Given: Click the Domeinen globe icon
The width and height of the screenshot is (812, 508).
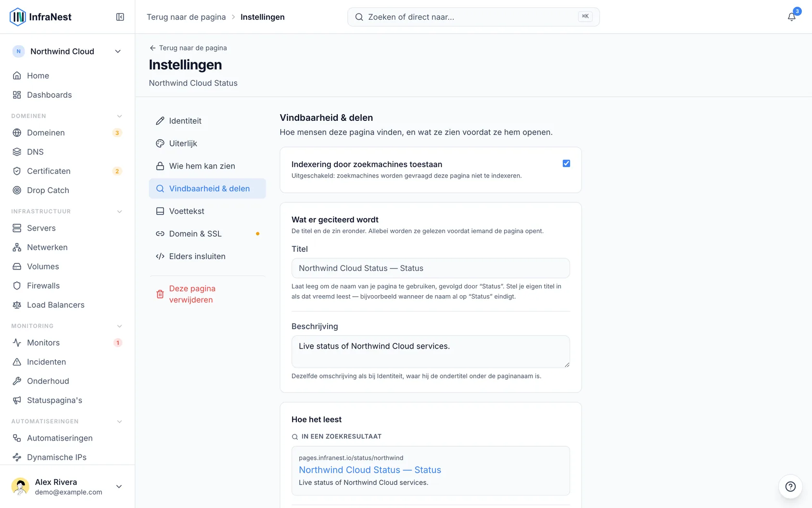Looking at the screenshot, I should tap(17, 132).
